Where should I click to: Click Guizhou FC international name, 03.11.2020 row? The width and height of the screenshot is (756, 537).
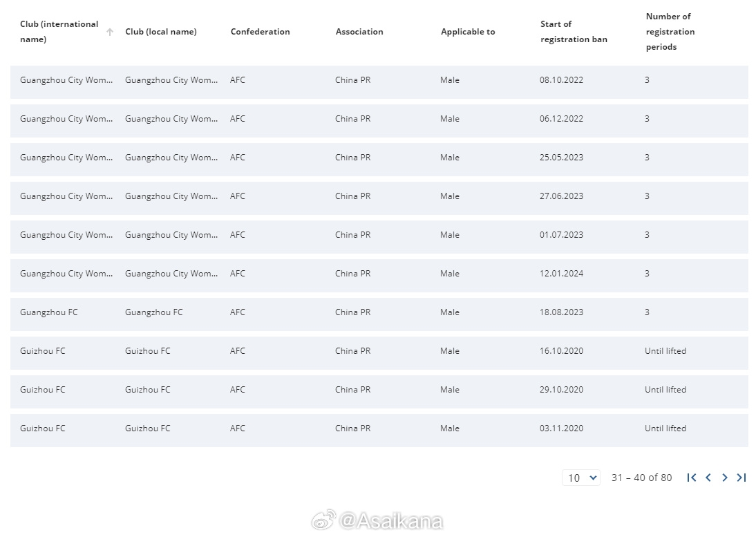42,428
